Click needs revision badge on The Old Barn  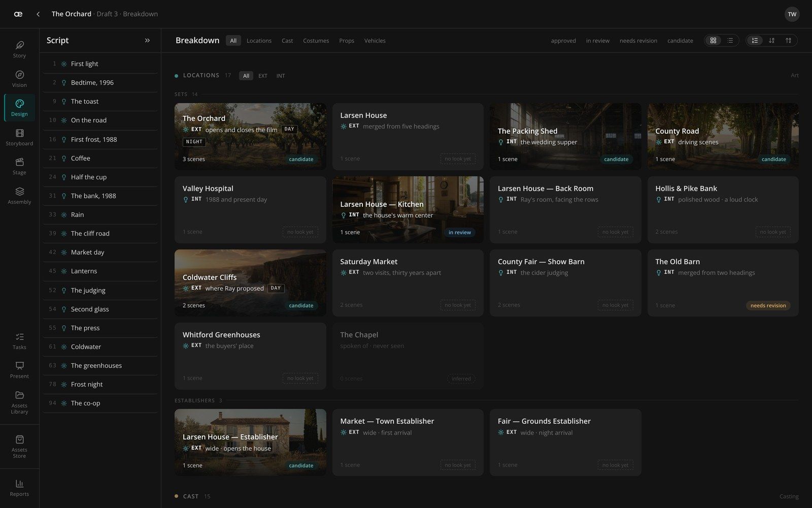tap(768, 305)
